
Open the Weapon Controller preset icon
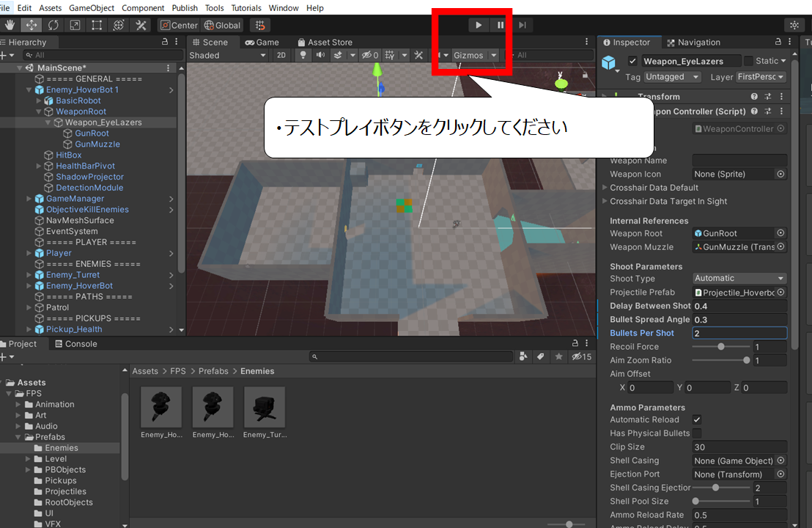pyautogui.click(x=768, y=111)
